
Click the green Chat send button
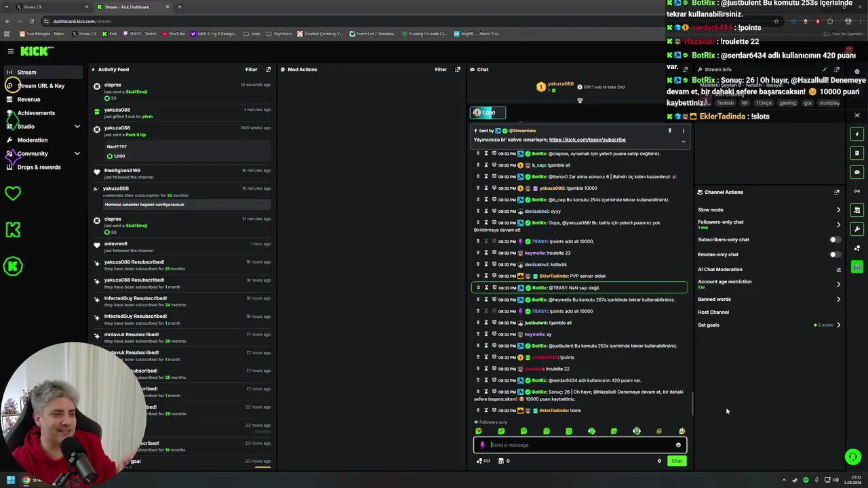[677, 461]
